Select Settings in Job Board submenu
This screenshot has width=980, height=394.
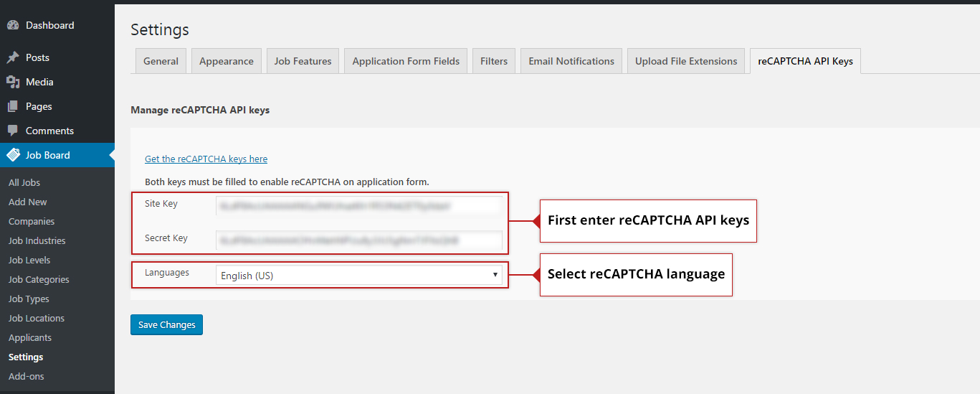click(x=26, y=357)
